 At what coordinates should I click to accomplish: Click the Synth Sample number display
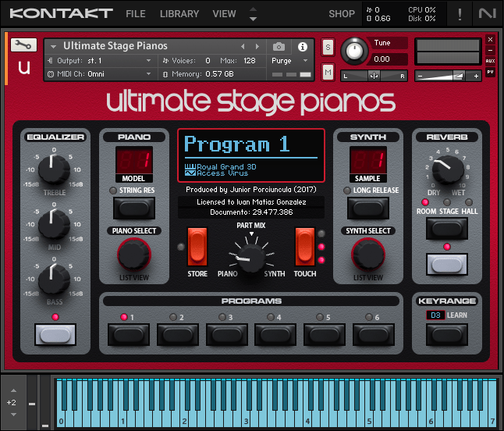point(368,161)
